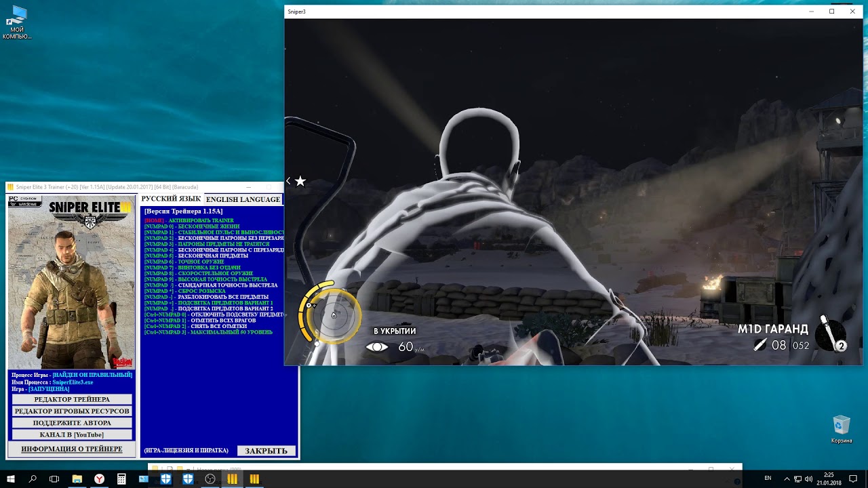Open Windows search from the taskbar

[x=33, y=479]
